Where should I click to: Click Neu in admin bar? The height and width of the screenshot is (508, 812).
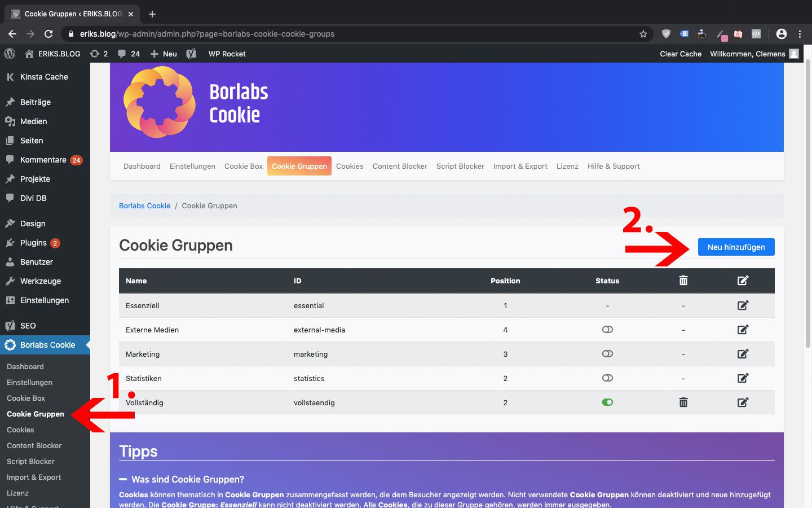164,54
